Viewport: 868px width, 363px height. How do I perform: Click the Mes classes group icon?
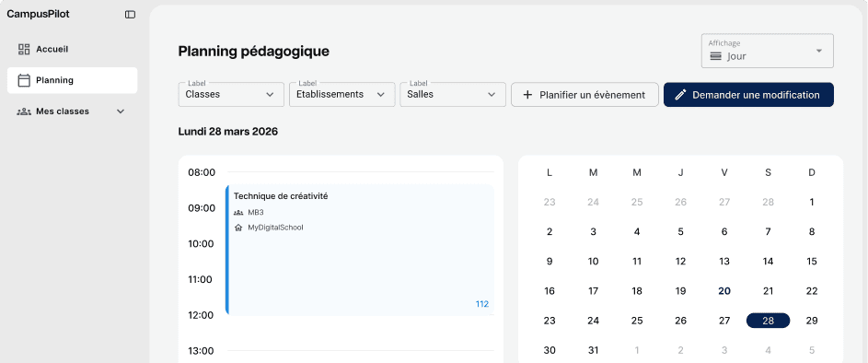24,111
